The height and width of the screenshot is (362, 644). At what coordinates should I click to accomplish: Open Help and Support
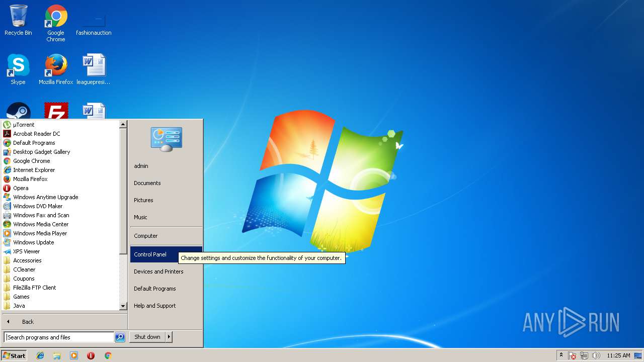point(166,306)
